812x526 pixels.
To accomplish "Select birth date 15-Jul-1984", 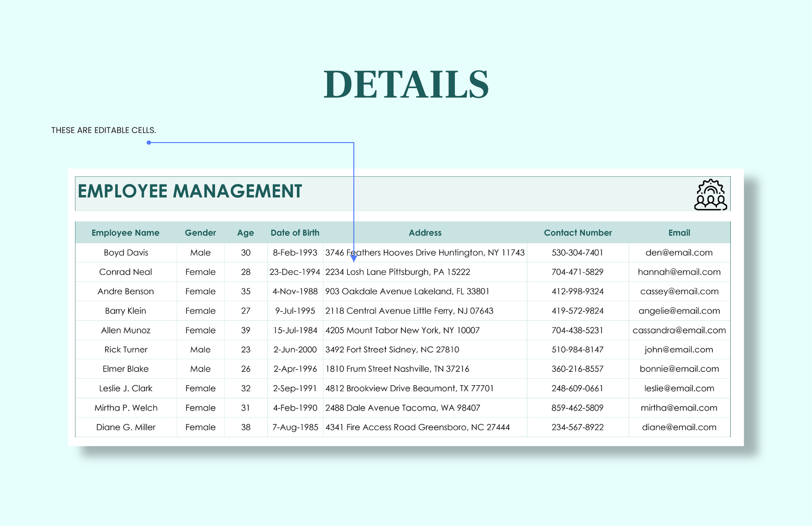I will (x=295, y=330).
